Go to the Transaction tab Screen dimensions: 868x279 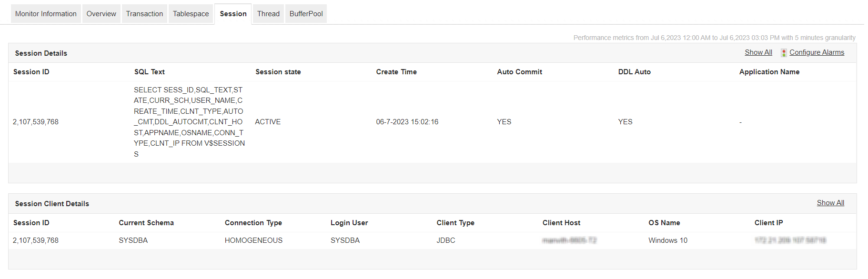pyautogui.click(x=144, y=14)
